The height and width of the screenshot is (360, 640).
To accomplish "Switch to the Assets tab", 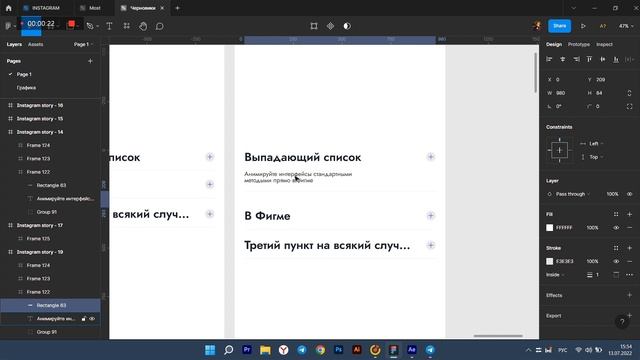I will (36, 44).
